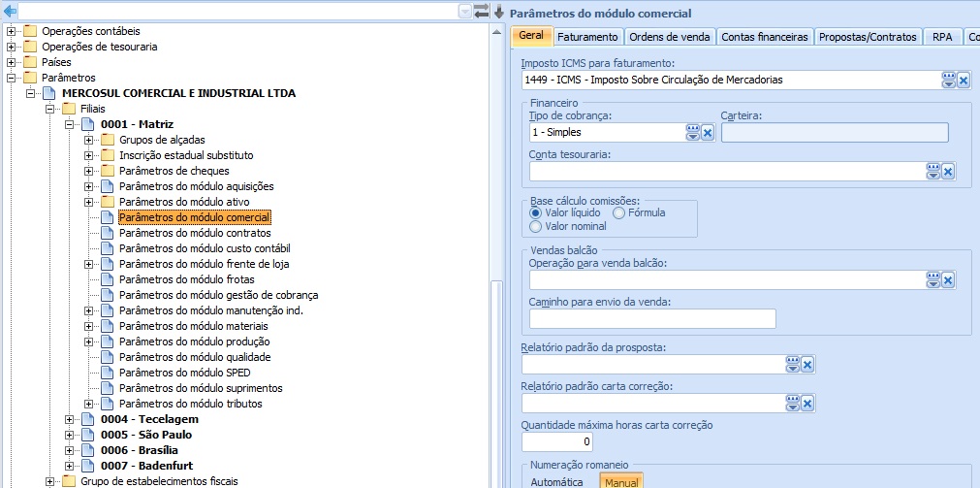The image size is (980, 488).
Task: Choose the Valor nominal radio option
Action: [x=535, y=226]
